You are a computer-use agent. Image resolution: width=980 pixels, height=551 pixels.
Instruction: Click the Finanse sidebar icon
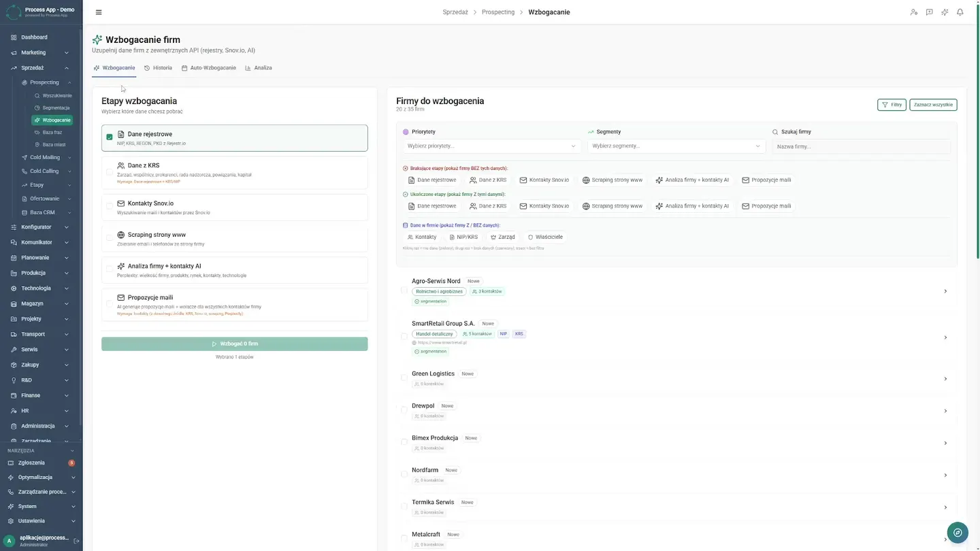pos(14,395)
